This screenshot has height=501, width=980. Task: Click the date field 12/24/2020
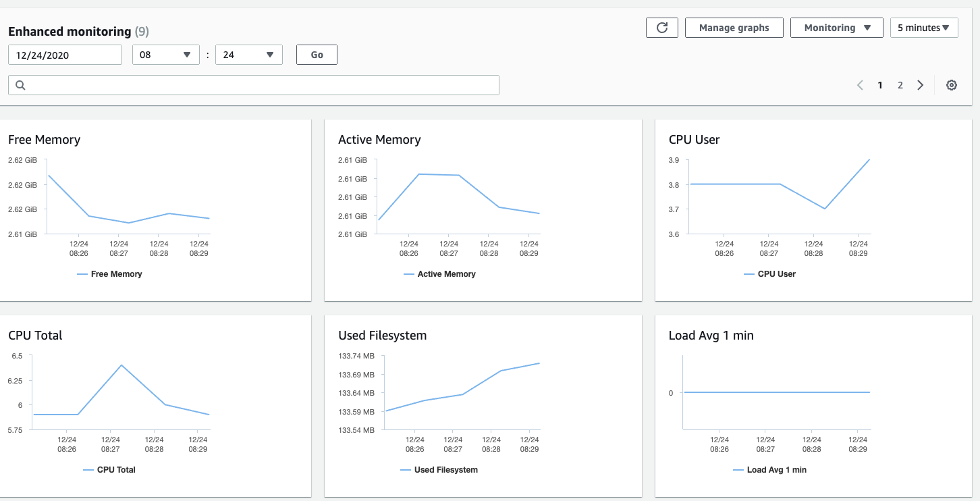(x=65, y=55)
